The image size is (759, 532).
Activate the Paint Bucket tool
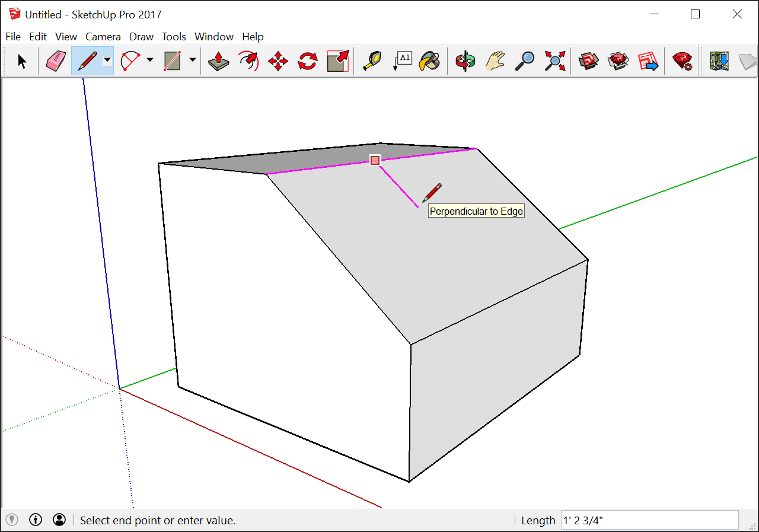tap(429, 60)
